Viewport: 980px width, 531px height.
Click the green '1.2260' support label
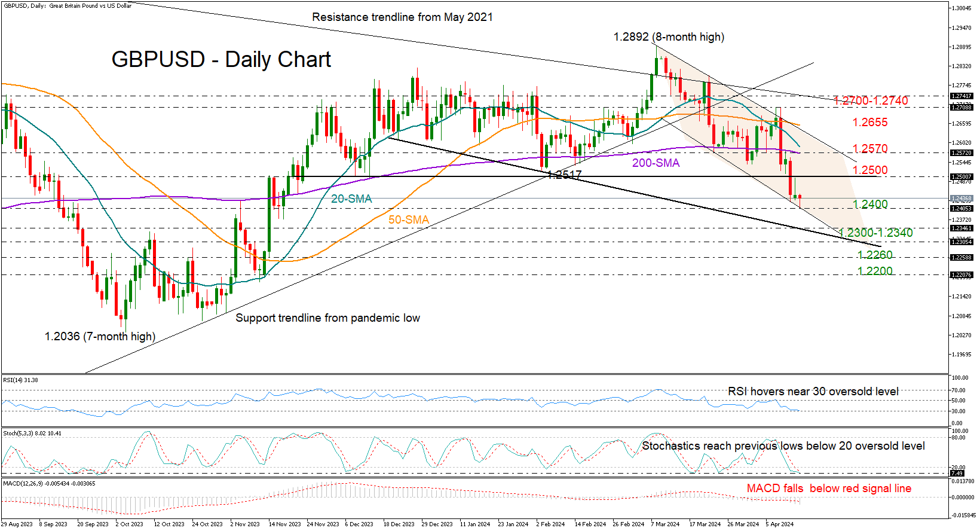tap(875, 255)
